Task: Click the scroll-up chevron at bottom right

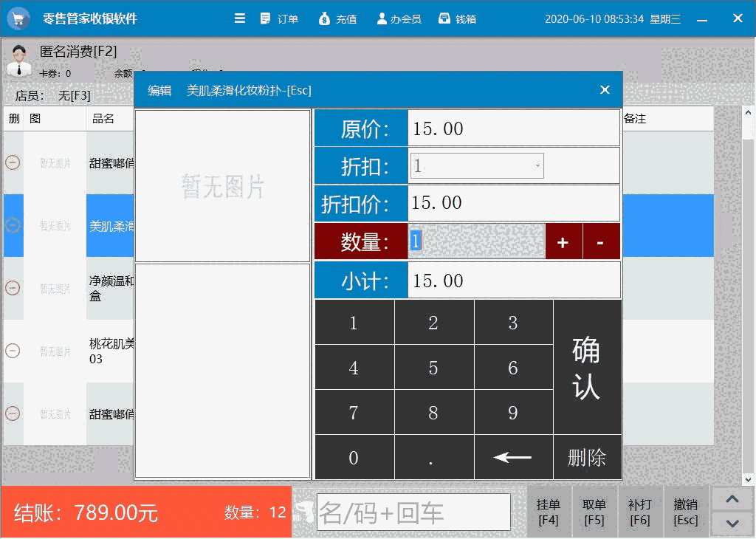Action: pyautogui.click(x=732, y=498)
